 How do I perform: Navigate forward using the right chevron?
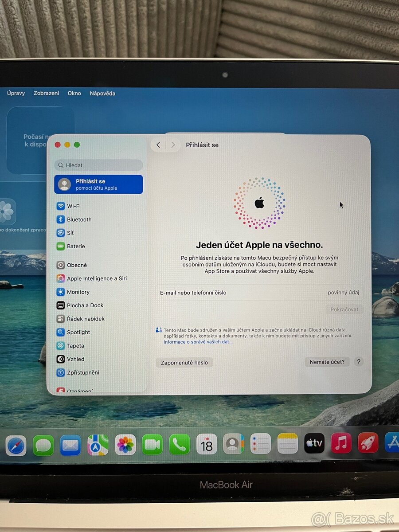point(173,145)
